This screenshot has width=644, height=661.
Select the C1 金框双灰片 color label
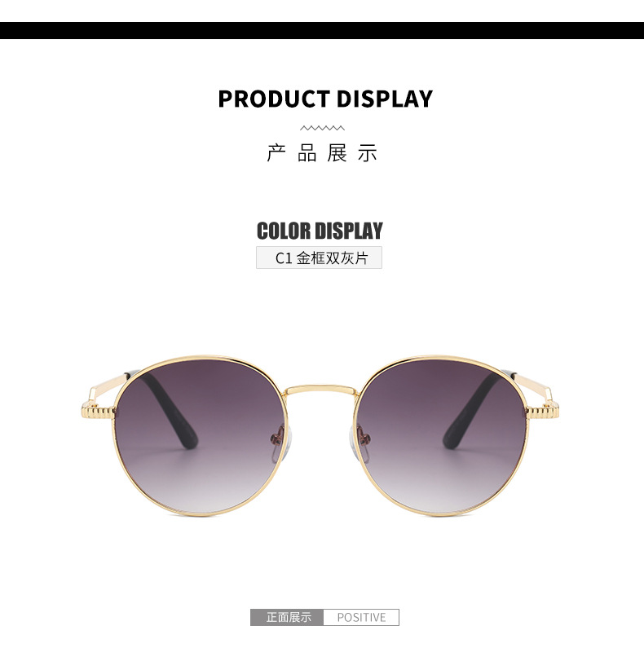click(320, 258)
